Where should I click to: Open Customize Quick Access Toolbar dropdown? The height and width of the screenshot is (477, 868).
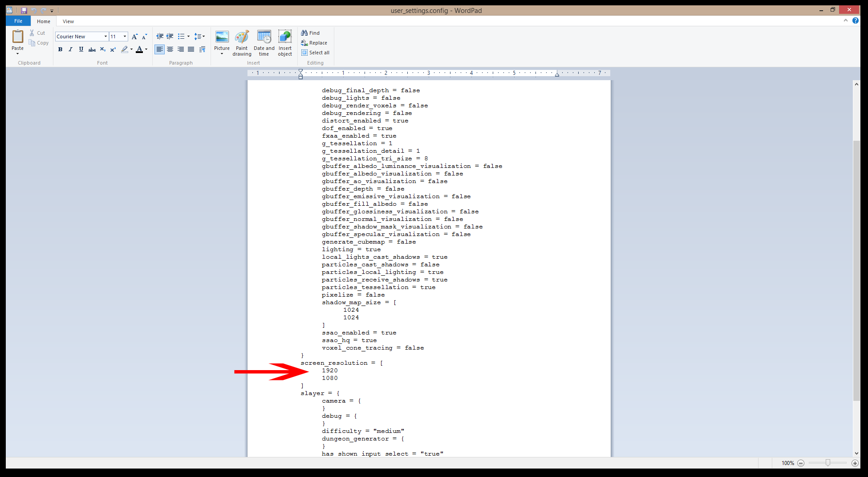[x=52, y=11]
